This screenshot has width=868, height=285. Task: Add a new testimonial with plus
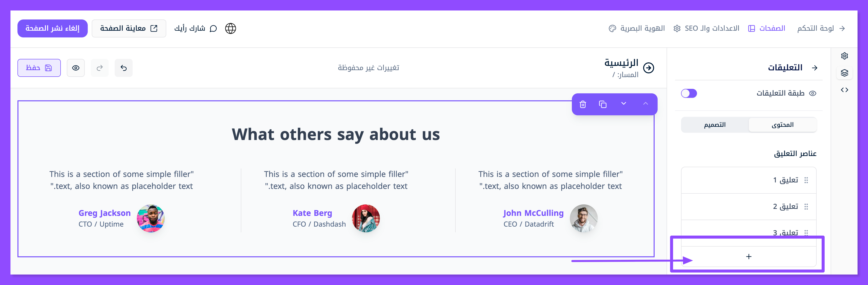748,257
